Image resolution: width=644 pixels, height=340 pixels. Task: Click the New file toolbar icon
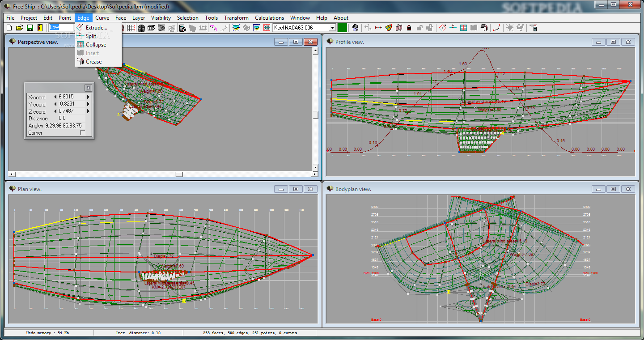(x=9, y=28)
